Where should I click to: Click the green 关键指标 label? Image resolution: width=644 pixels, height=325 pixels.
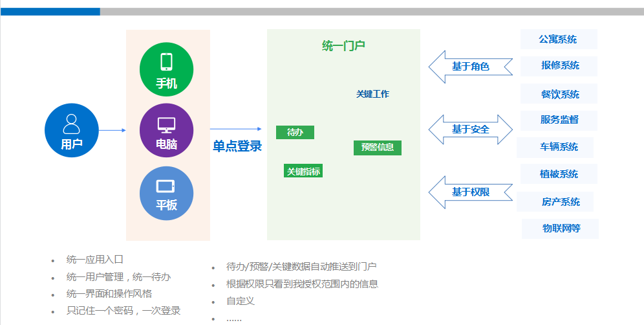303,171
